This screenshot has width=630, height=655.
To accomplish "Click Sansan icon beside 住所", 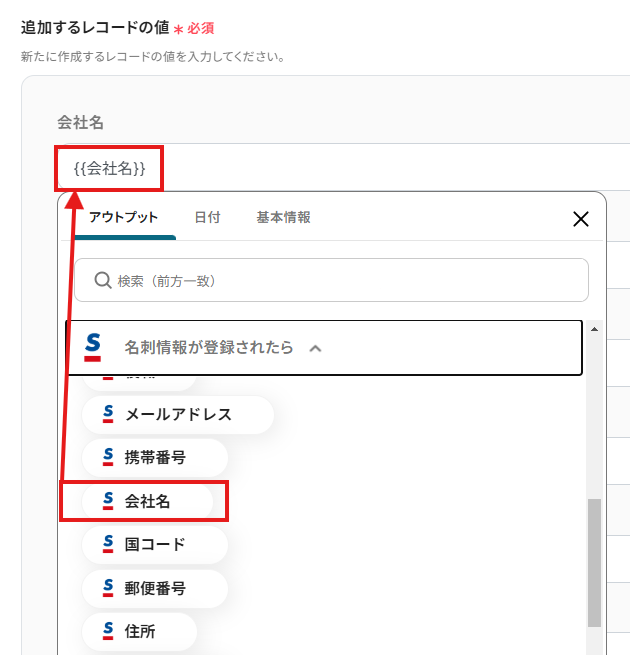I will click(108, 631).
